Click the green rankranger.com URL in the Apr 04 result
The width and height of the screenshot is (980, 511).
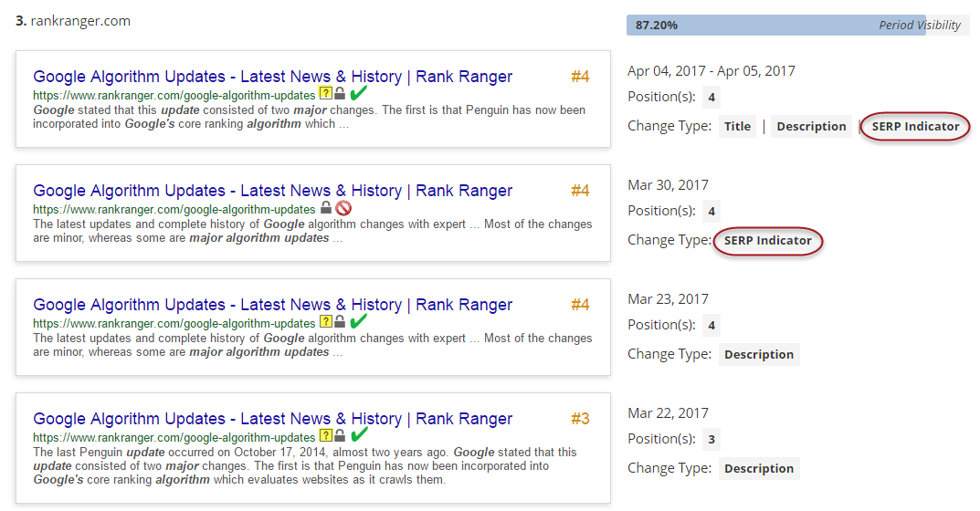[174, 96]
